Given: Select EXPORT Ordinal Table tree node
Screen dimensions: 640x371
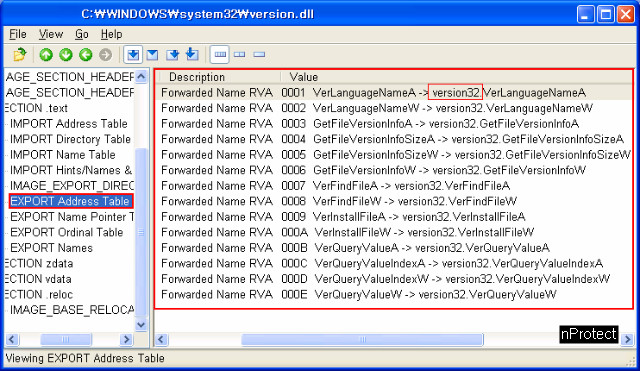Looking at the screenshot, I should point(67,232).
